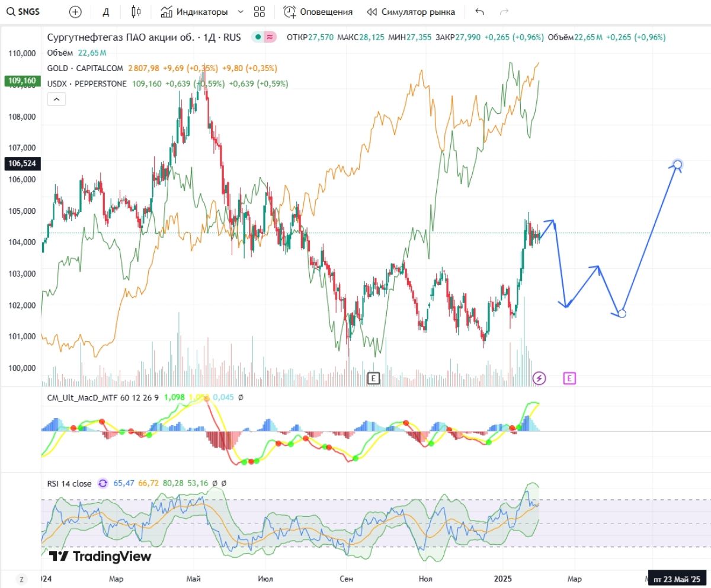This screenshot has height=588, width=711.
Task: Click the Сен label on time axis
Action: [347, 579]
